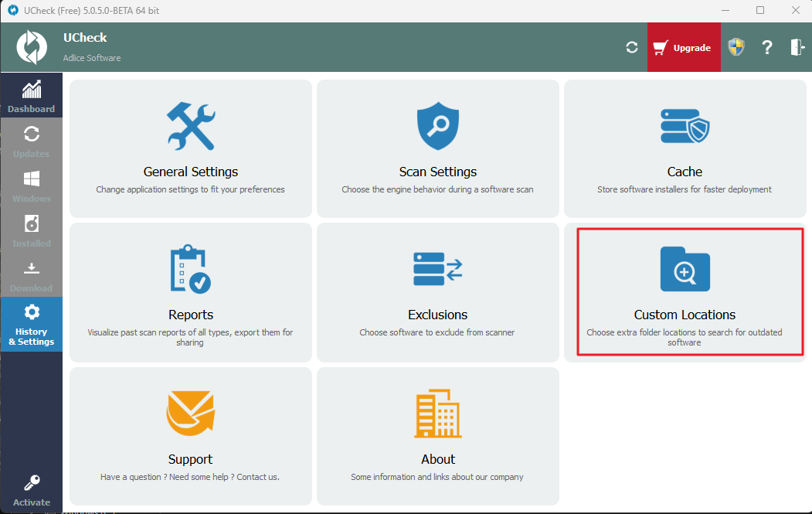Click 'Choose the engine behavior during a software scan'
Viewport: 812px width, 514px height.
437,189
